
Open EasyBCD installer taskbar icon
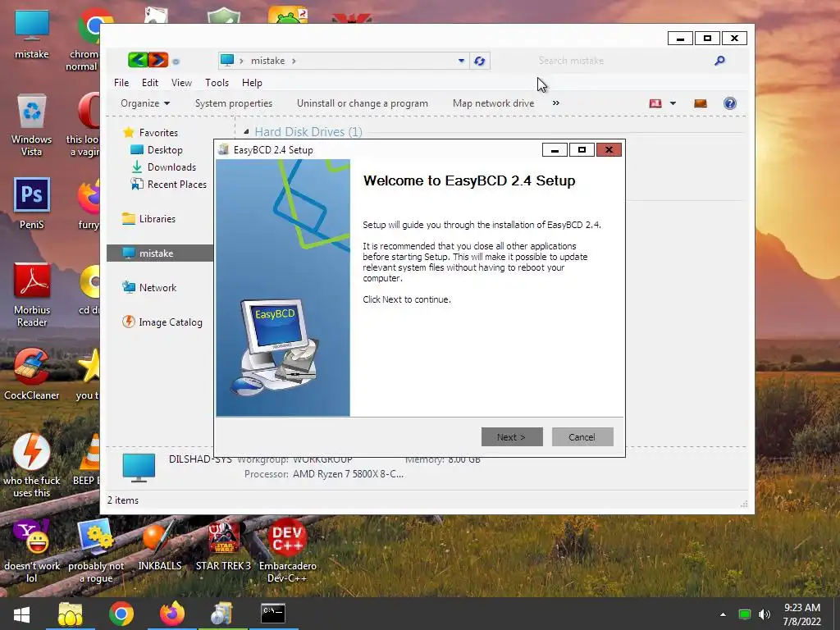[x=222, y=614]
